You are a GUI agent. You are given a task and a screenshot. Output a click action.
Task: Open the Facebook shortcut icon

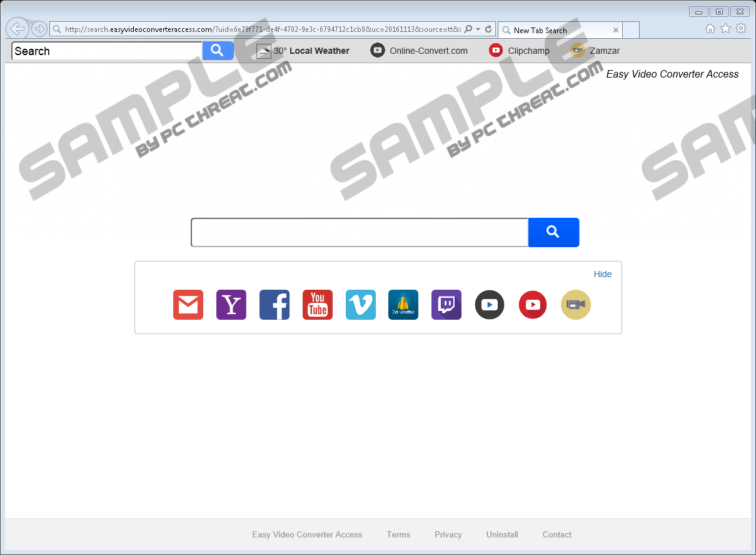tap(275, 305)
